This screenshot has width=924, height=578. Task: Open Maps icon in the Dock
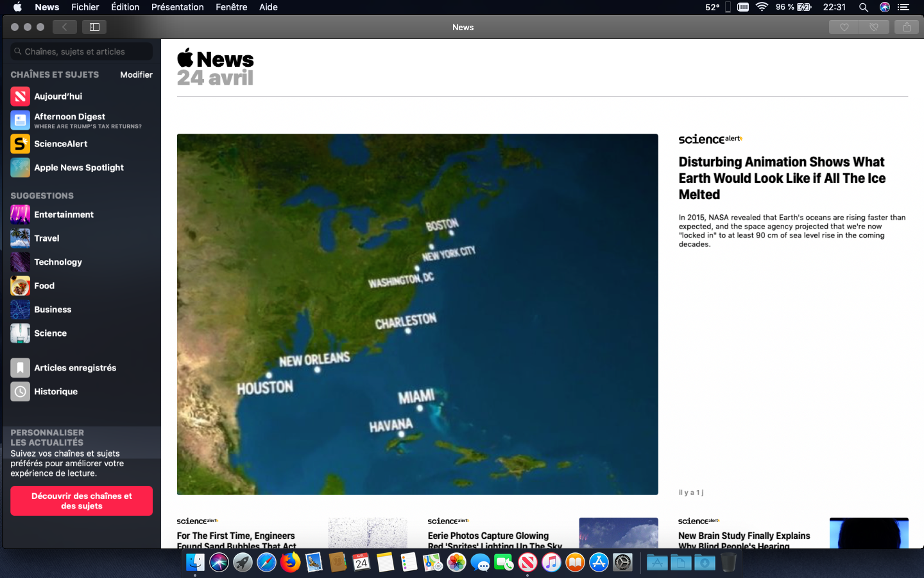tap(432, 563)
